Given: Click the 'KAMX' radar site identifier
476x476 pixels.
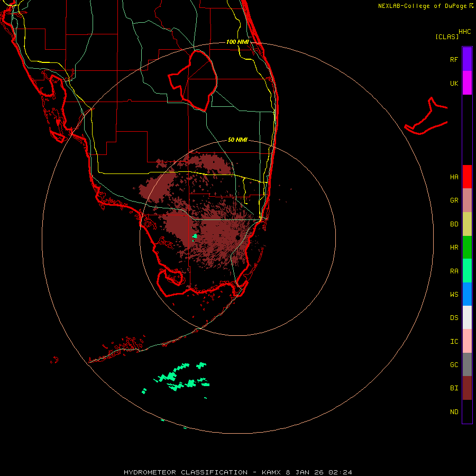Looking at the screenshot, I should pyautogui.click(x=271, y=472).
